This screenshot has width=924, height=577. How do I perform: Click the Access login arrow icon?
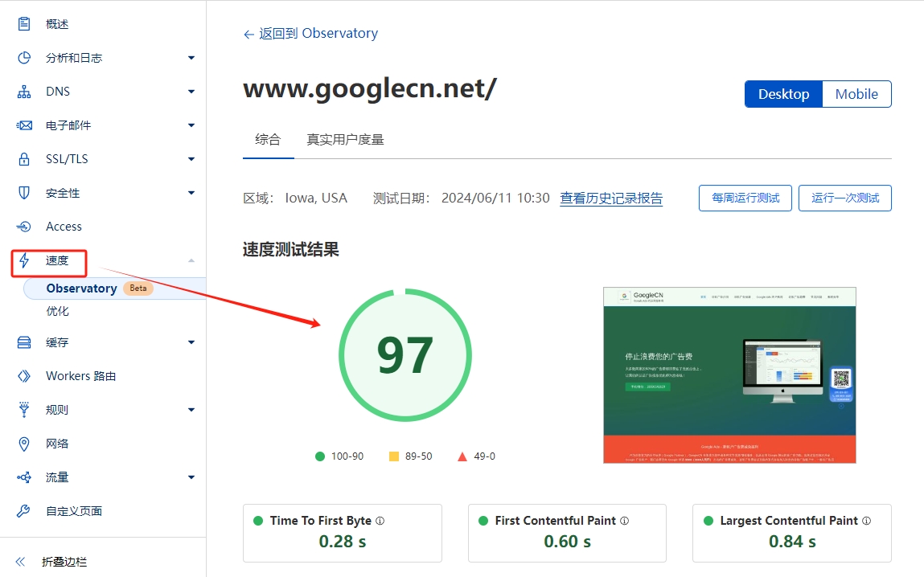pos(24,227)
